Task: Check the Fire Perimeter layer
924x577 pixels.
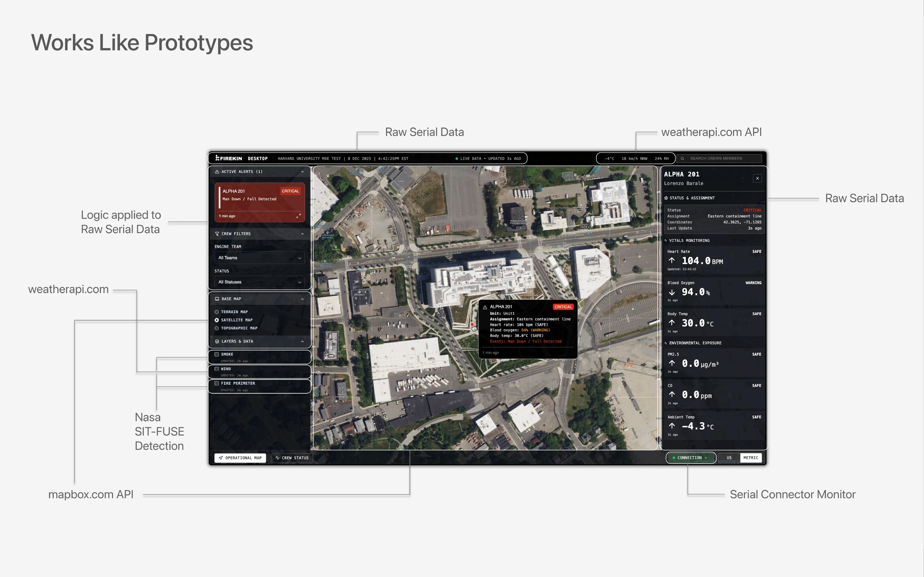Action: (217, 384)
